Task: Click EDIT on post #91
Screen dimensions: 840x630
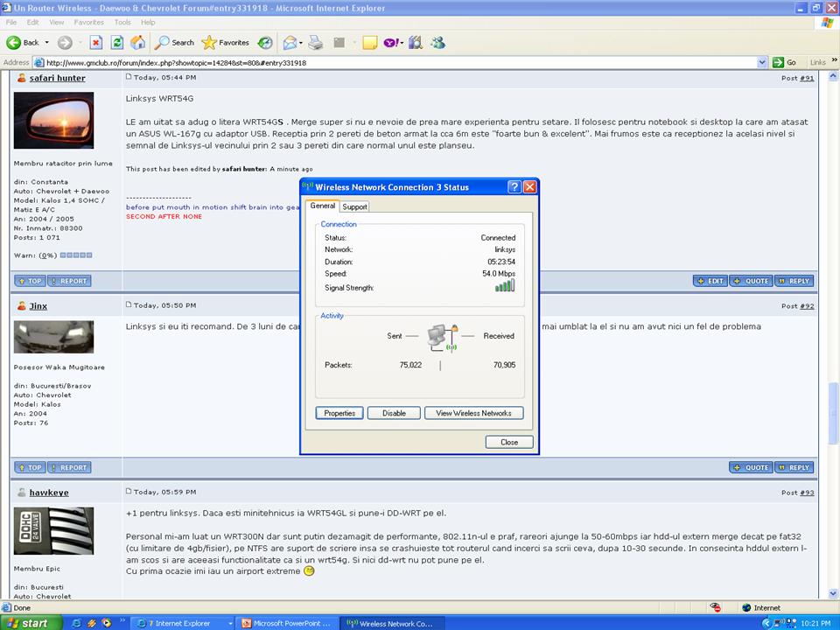Action: pyautogui.click(x=710, y=281)
